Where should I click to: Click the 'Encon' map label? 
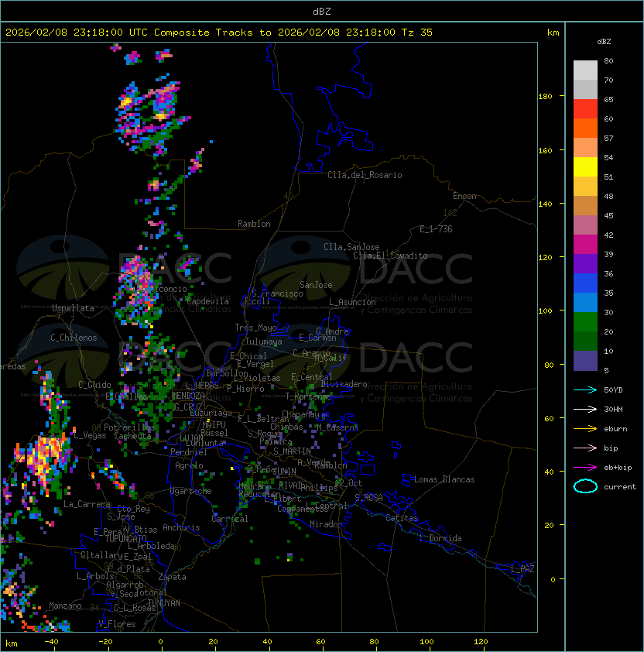(464, 196)
